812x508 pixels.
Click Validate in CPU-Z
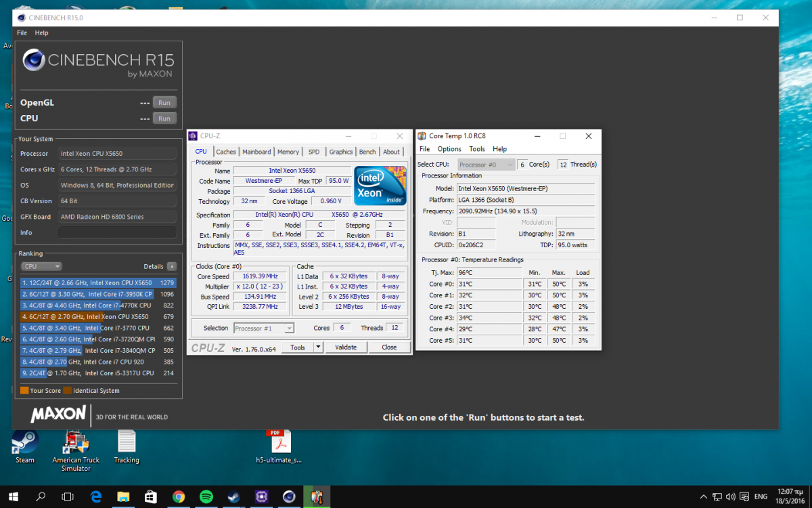[346, 347]
